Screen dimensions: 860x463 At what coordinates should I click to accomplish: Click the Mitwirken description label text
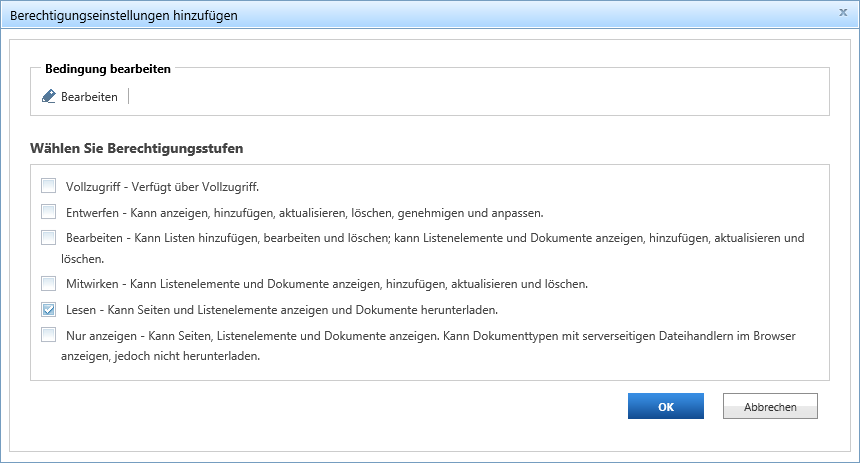327,284
